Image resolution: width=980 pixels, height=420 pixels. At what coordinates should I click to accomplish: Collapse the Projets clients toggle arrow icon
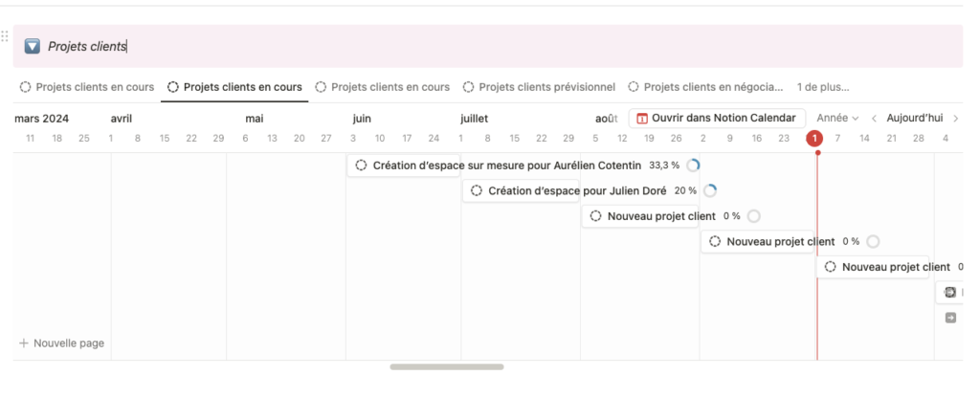(x=33, y=46)
